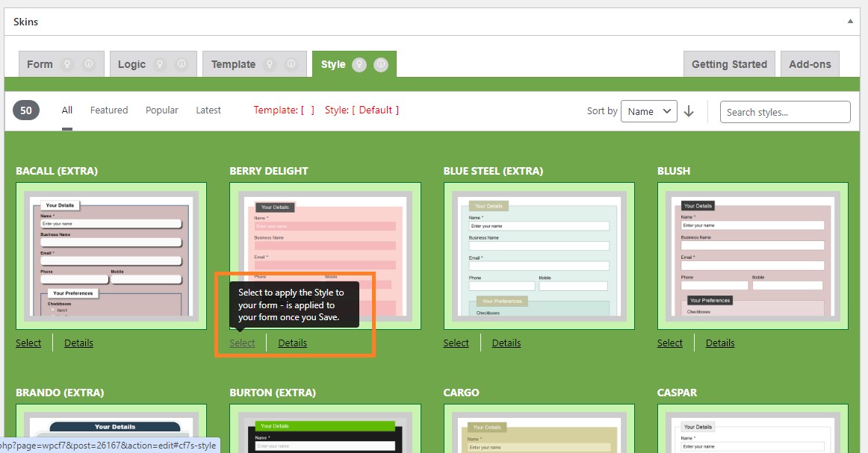Filter styles by Popular

[x=162, y=110]
